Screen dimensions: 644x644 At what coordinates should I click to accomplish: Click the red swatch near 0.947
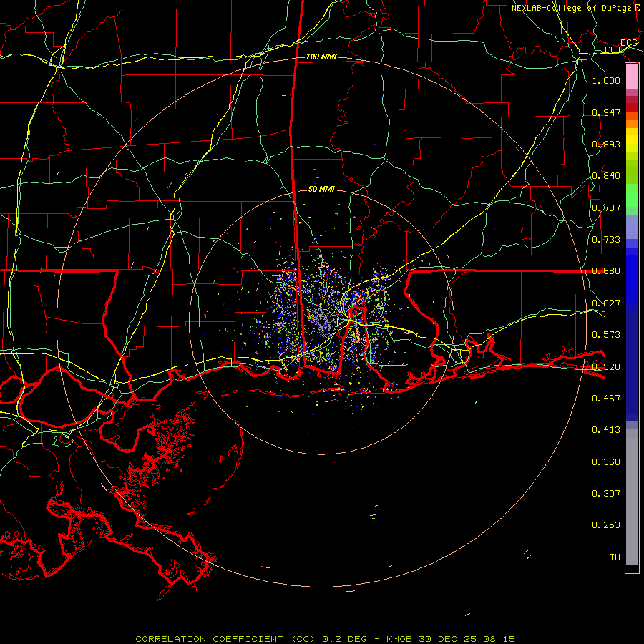(x=632, y=107)
